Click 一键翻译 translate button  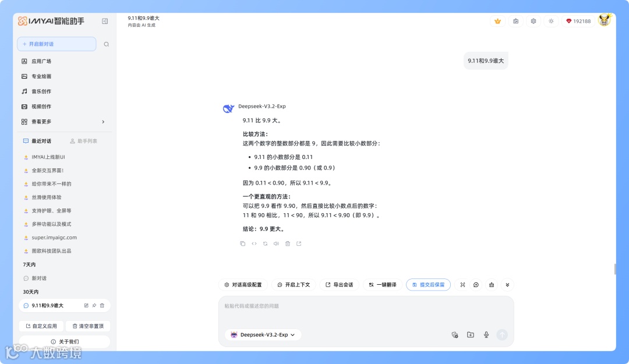[383, 285]
